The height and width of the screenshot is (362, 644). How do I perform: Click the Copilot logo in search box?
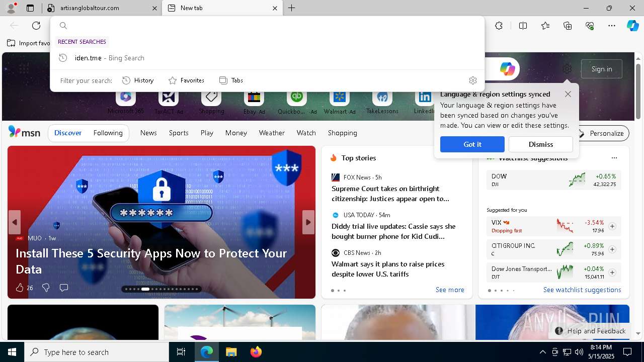507,69
